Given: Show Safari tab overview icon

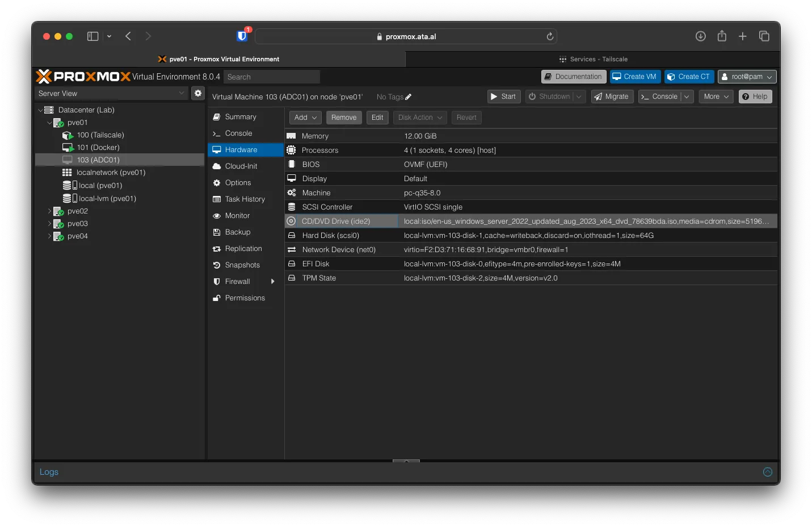Looking at the screenshot, I should coord(764,36).
